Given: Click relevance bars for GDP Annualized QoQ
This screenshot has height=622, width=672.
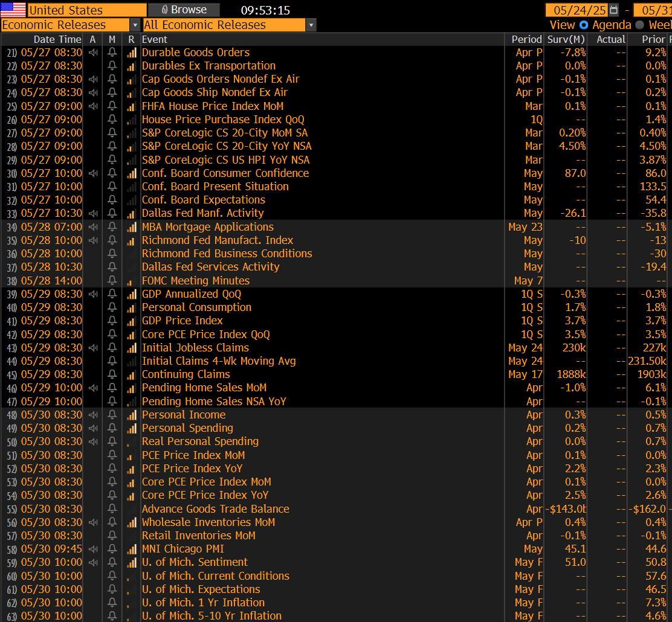Looking at the screenshot, I should [x=132, y=294].
